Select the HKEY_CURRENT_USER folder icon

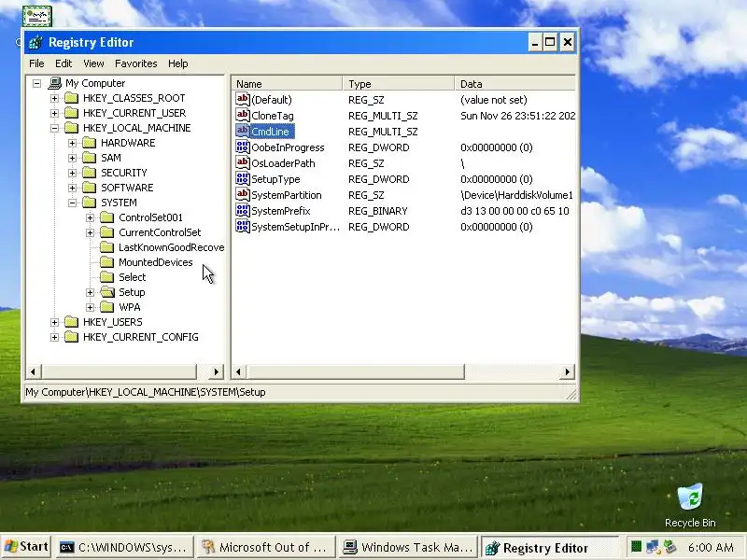(72, 113)
